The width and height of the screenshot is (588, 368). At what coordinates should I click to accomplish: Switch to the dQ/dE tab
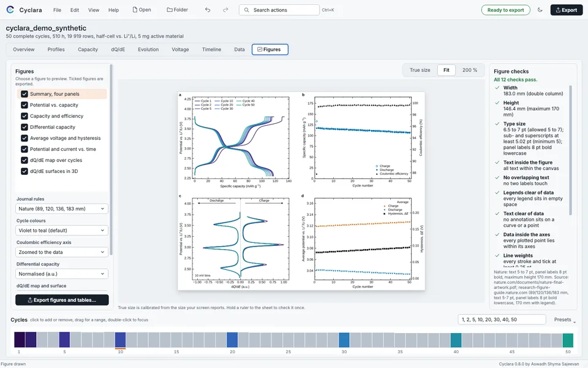pos(118,50)
